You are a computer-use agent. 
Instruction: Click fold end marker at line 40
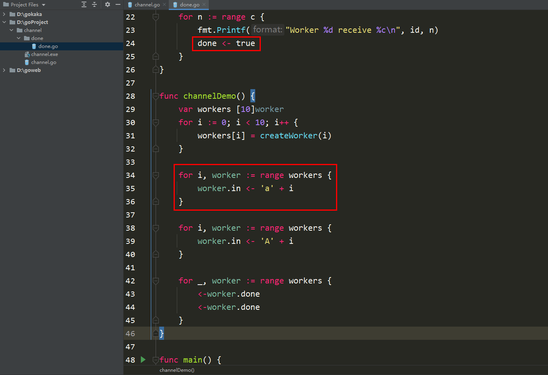coord(156,254)
